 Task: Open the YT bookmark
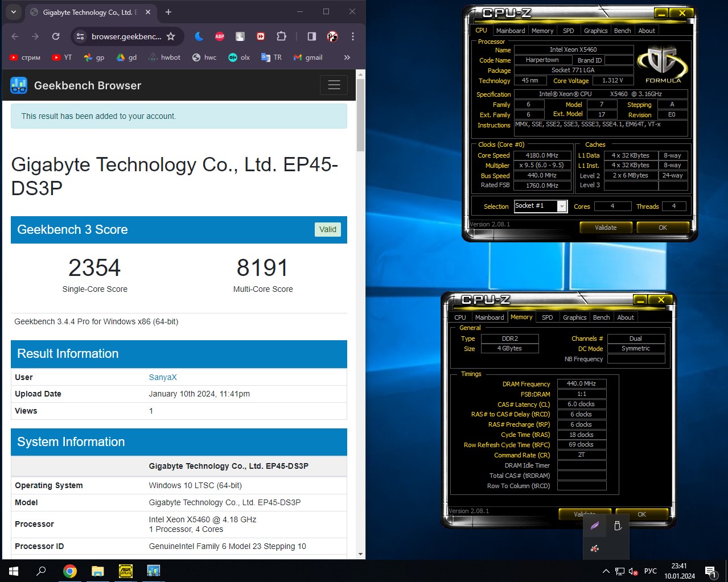62,57
